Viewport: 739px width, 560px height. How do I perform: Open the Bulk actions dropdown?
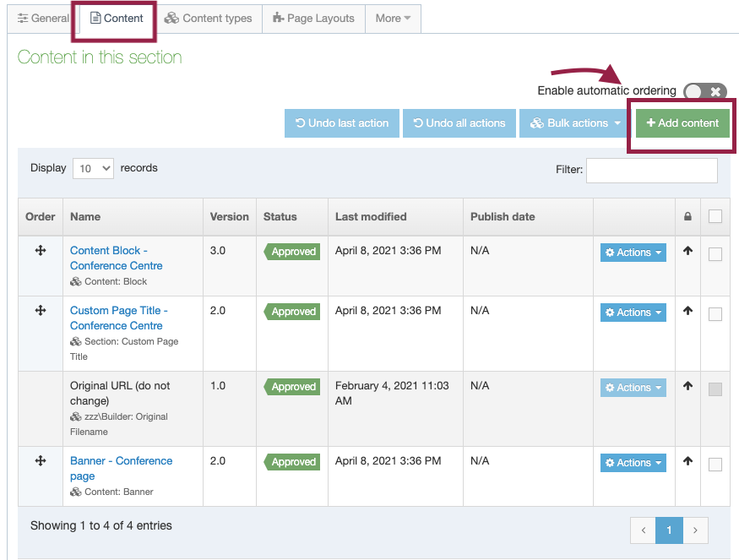(x=573, y=122)
